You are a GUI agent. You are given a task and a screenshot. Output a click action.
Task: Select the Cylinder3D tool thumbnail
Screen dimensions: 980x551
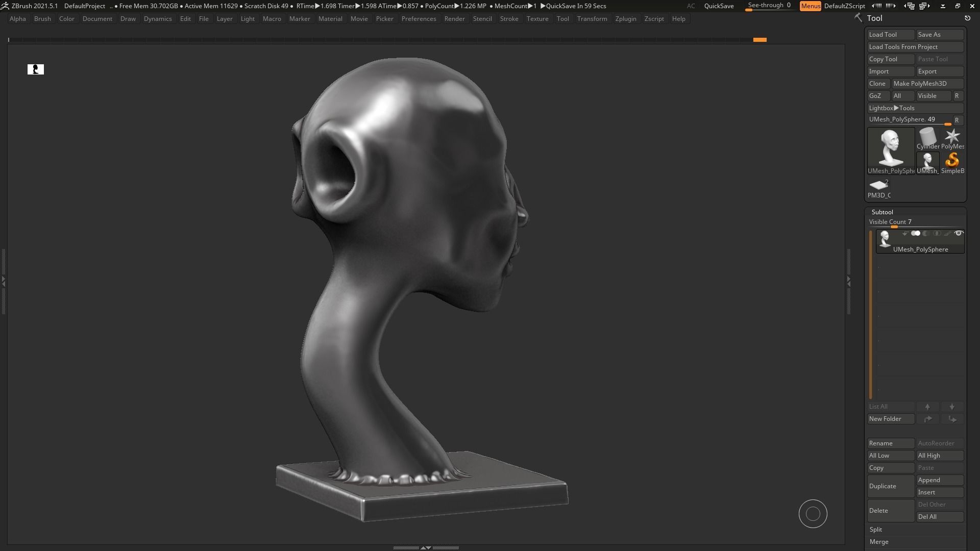[928, 138]
